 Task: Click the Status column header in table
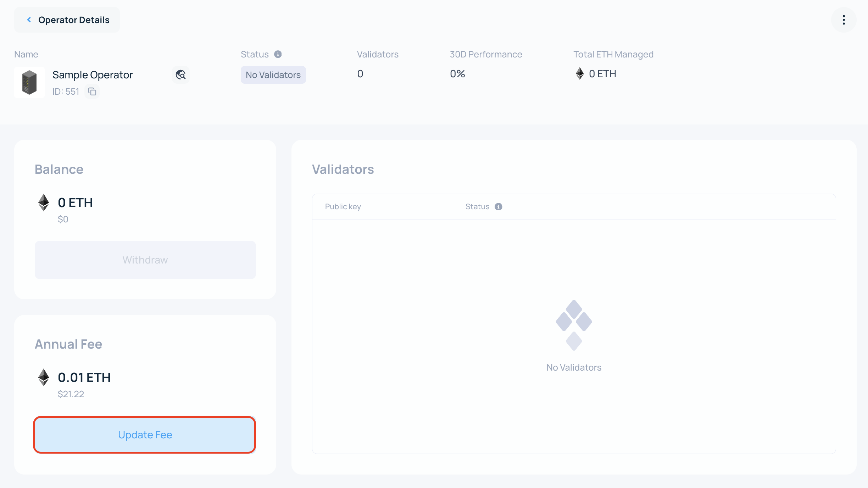477,207
